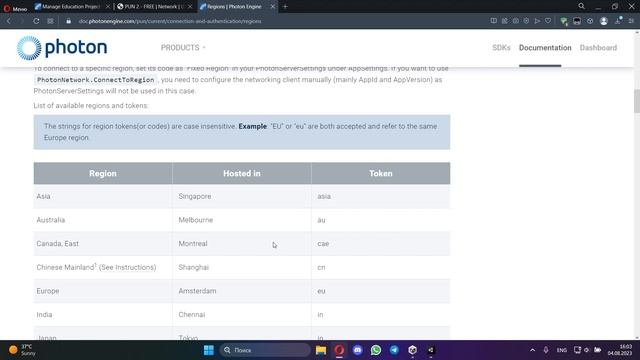Show hidden system tray icons
The image size is (640, 360).
coord(532,350)
